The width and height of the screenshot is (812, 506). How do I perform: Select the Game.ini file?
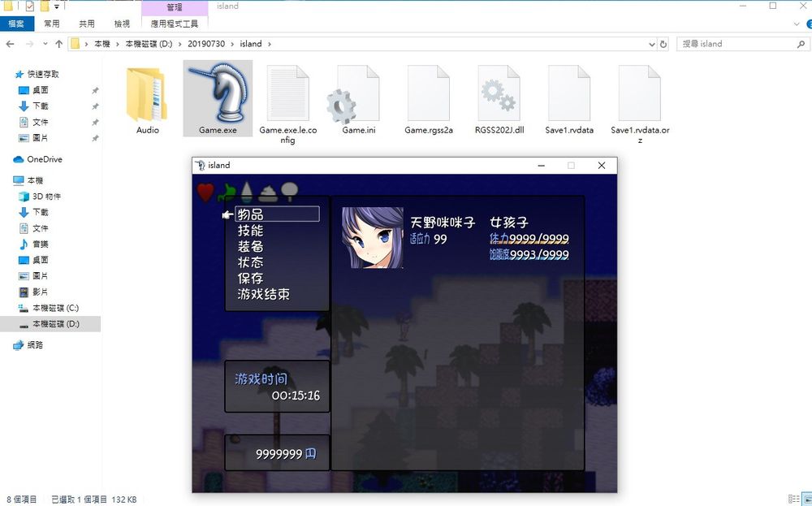(358, 96)
